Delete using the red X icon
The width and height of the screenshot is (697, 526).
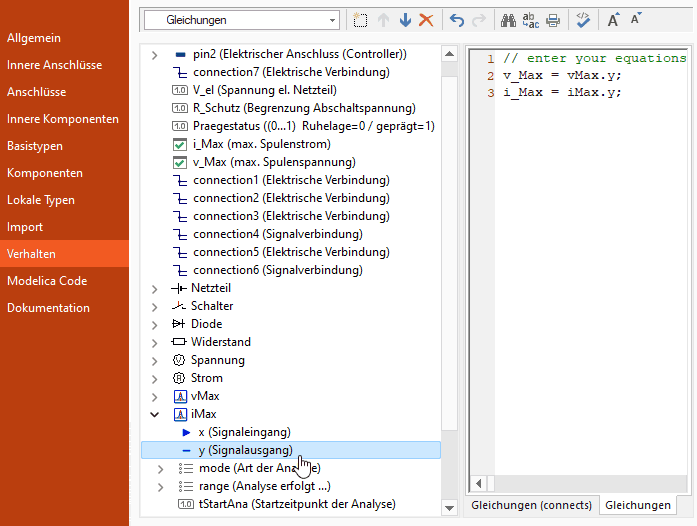426,20
